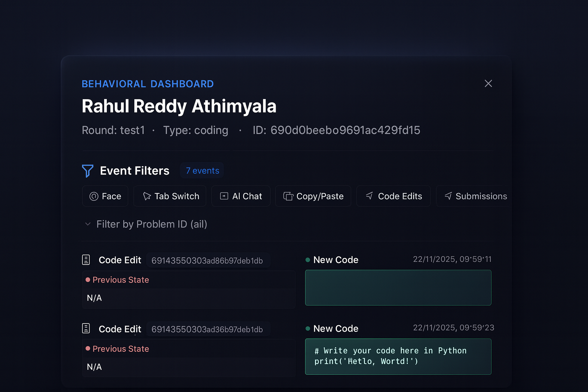
Task: Click the empty New Code box
Action: (398, 287)
